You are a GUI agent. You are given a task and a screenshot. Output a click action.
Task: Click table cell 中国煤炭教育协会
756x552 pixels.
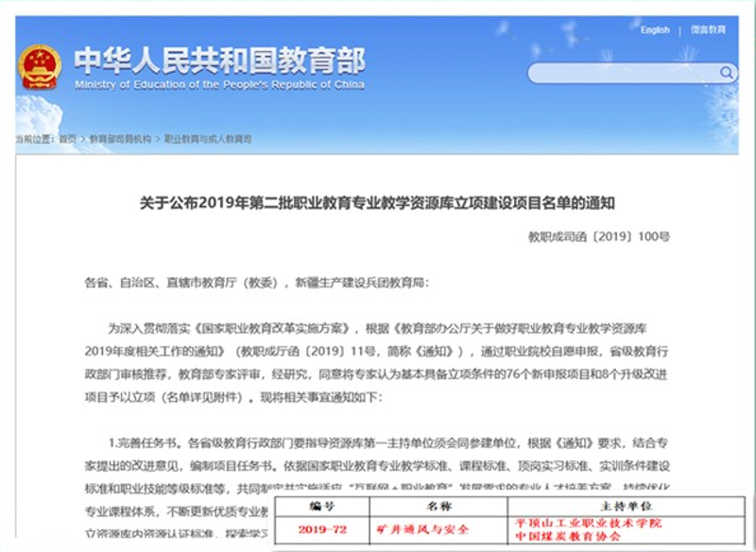tap(568, 536)
